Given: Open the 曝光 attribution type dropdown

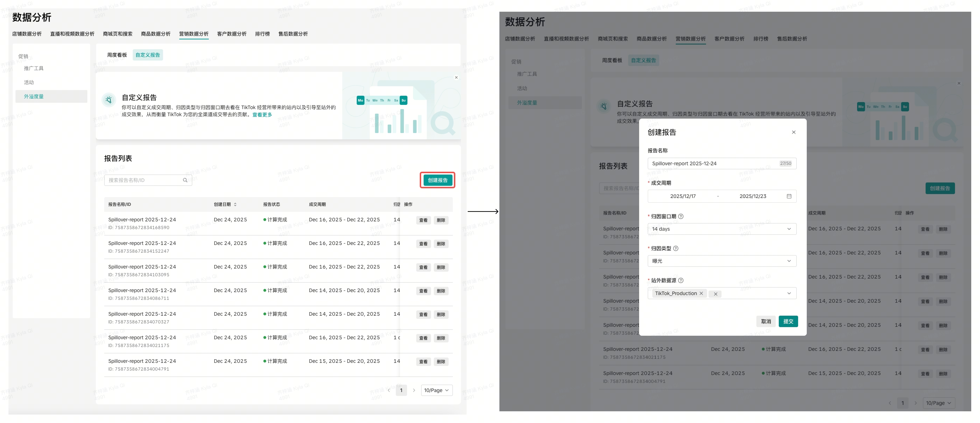Looking at the screenshot, I should [789, 261].
